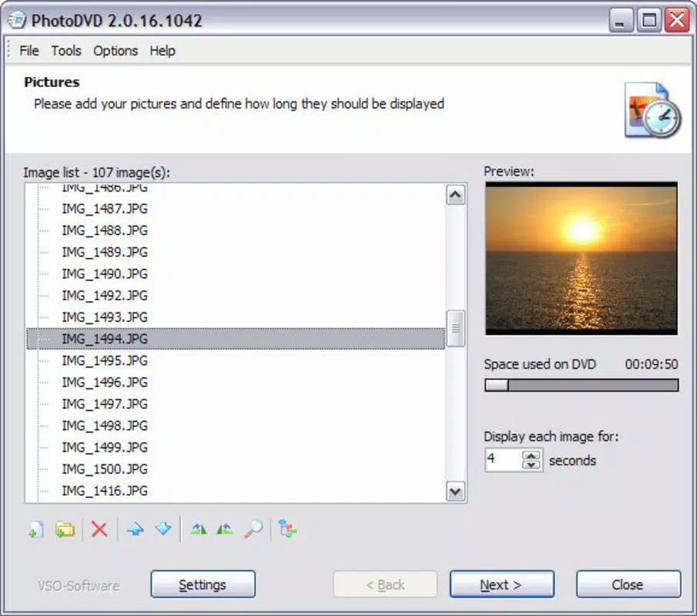Select IMG_1496.JPG in image list
The width and height of the screenshot is (697, 616).
click(105, 382)
